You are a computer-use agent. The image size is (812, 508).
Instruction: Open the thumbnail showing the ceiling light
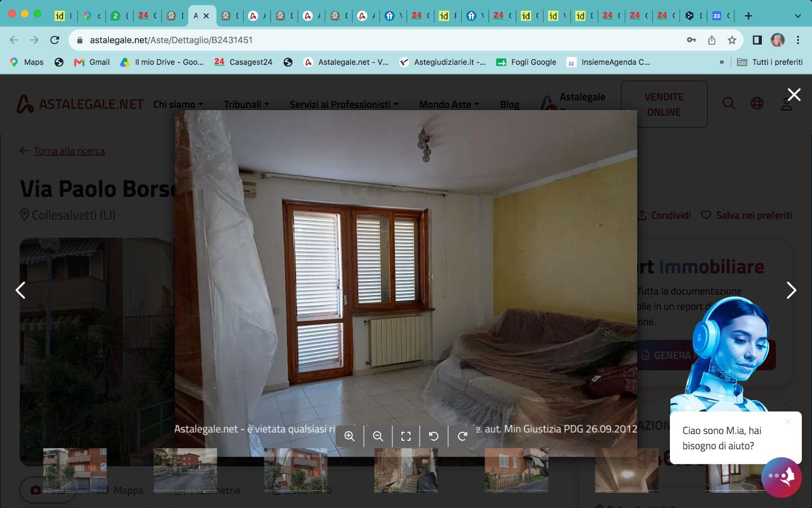click(626, 470)
